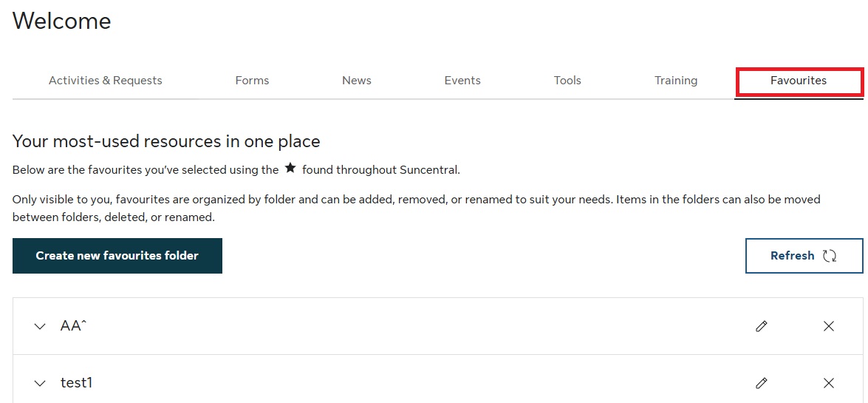Remove the test1 folder with X icon
Viewport: 868px width, 403px height.
point(828,383)
